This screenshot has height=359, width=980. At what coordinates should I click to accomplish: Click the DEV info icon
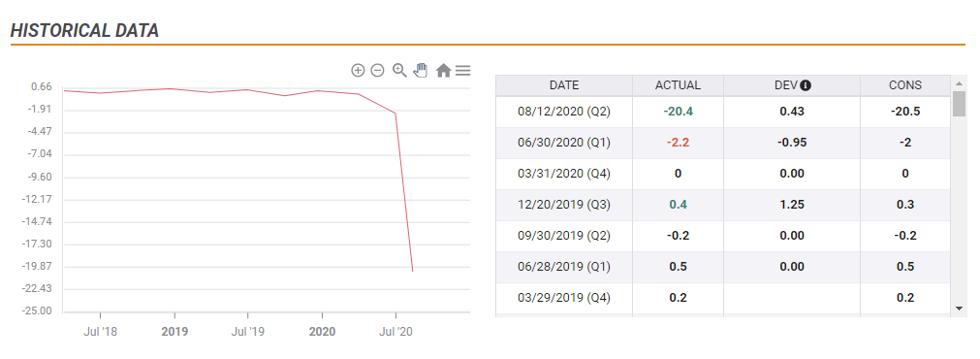click(806, 85)
